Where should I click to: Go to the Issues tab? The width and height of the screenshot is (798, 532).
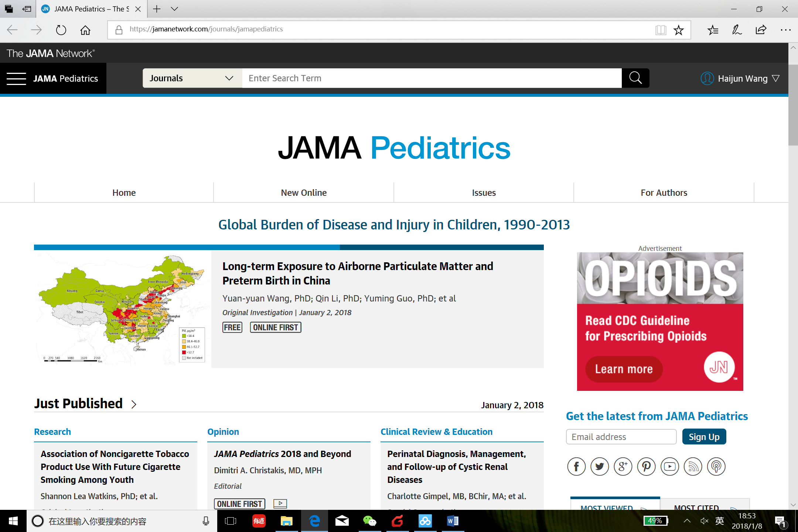coord(484,192)
